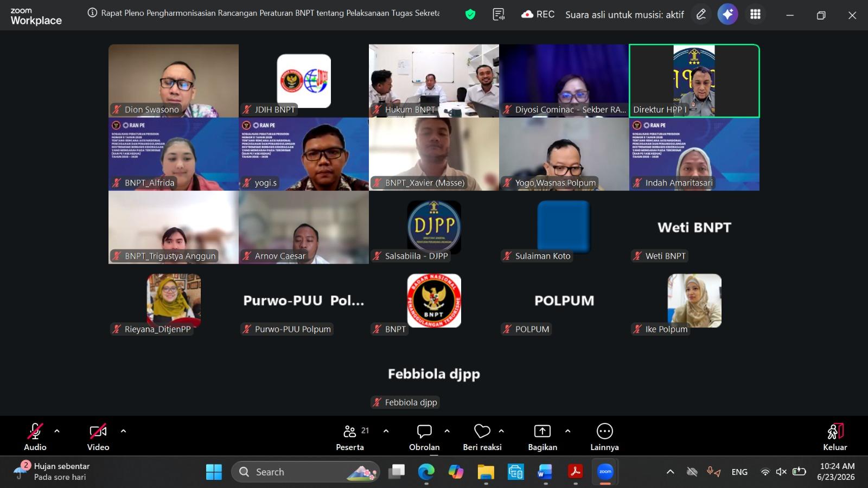Viewport: 868px width, 488px height.
Task: Click the taskbar Search box
Action: click(x=306, y=472)
